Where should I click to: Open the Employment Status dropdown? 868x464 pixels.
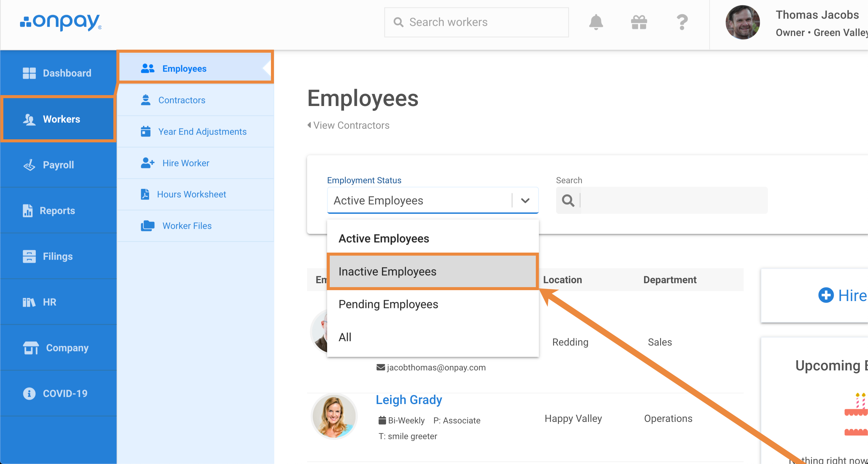tap(433, 200)
